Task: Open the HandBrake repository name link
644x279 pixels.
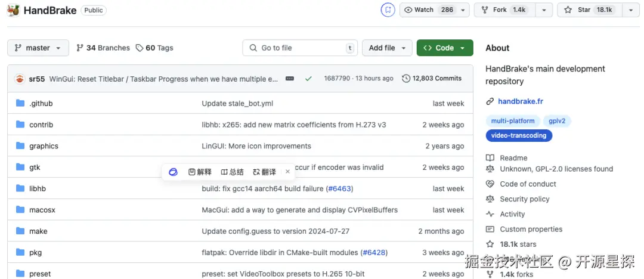Action: (x=50, y=10)
